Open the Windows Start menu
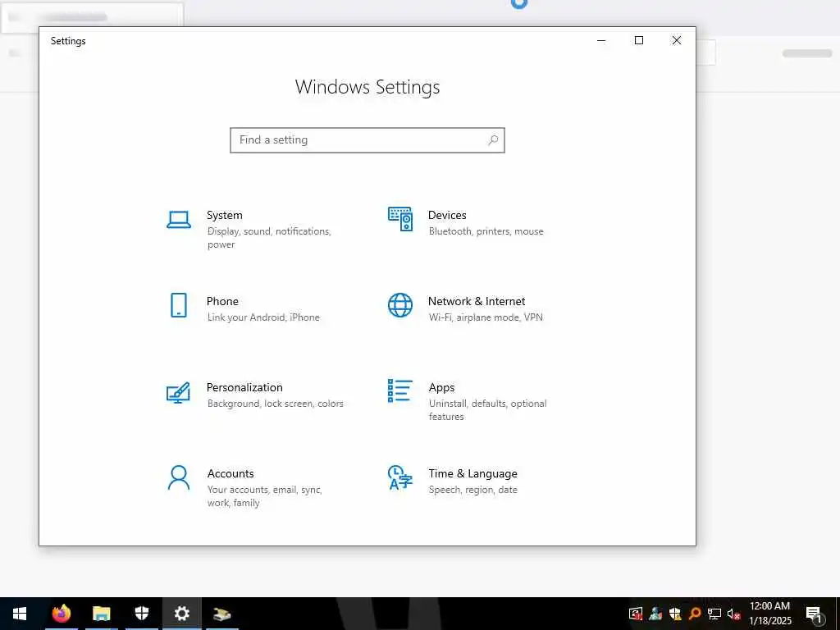840x630 pixels. (x=20, y=614)
